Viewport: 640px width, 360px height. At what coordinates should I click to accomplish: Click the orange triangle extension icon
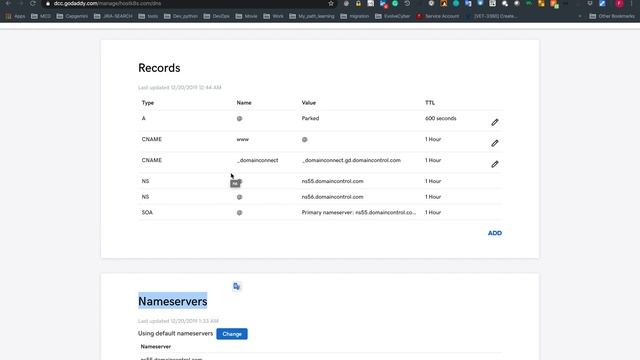[x=444, y=4]
